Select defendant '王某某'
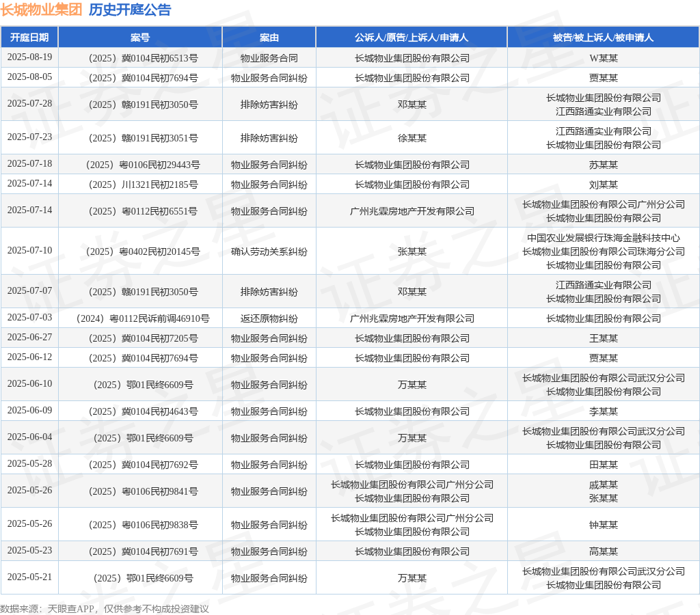Image resolution: width=700 pixels, height=615 pixels. [x=604, y=338]
